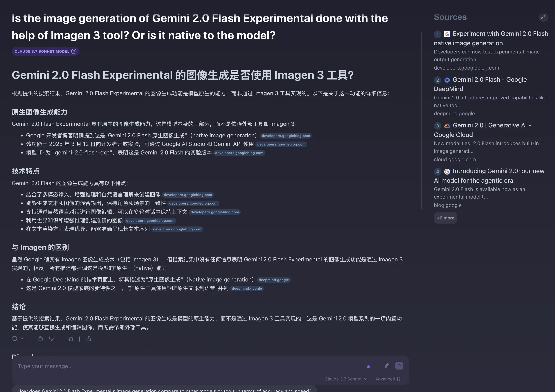Viewport: 555px width, 392px height.
Task: Open citation after 能够生成文本和图像的混合输出 bullet
Action: 193,203
